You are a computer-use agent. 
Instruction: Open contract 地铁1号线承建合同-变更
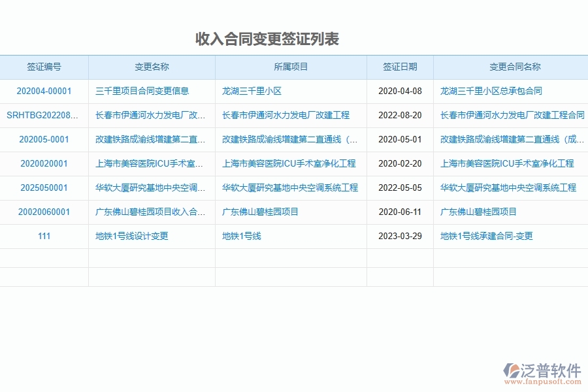(485, 237)
